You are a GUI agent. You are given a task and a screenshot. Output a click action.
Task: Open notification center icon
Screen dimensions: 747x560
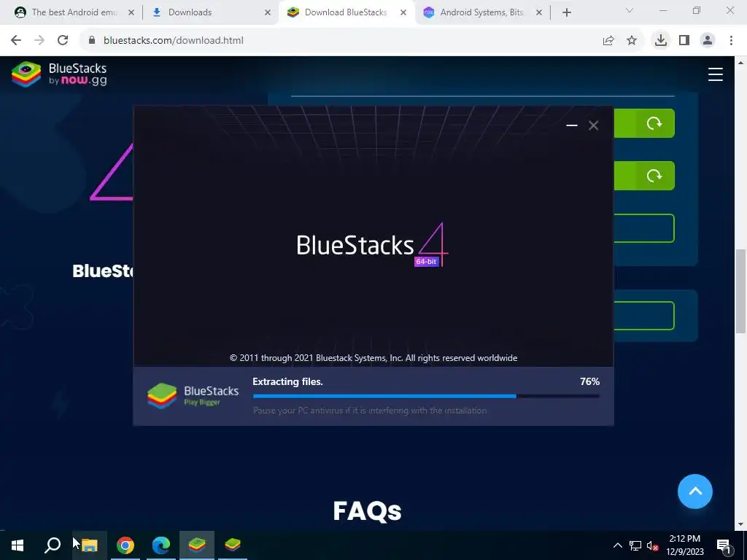click(724, 545)
